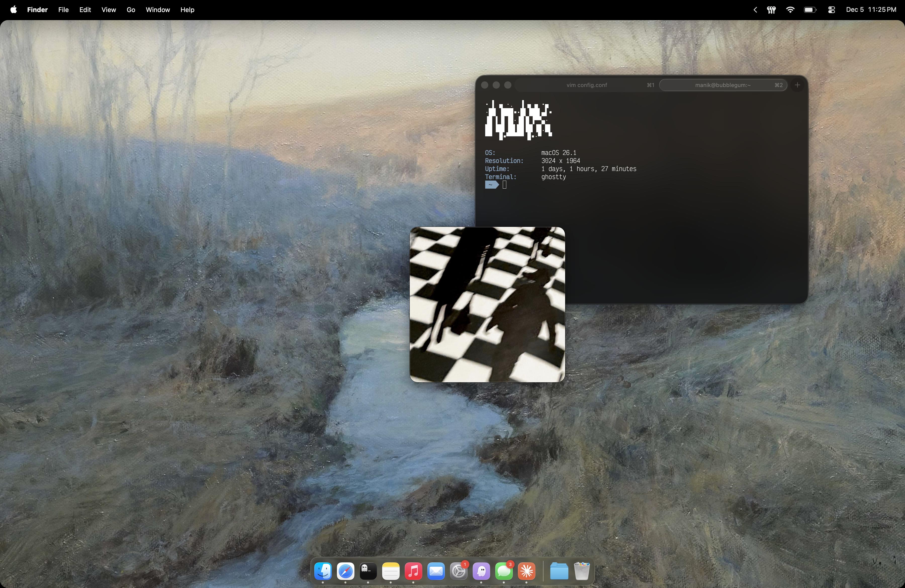Open Control Center in menu bar
905x588 pixels.
click(x=831, y=10)
